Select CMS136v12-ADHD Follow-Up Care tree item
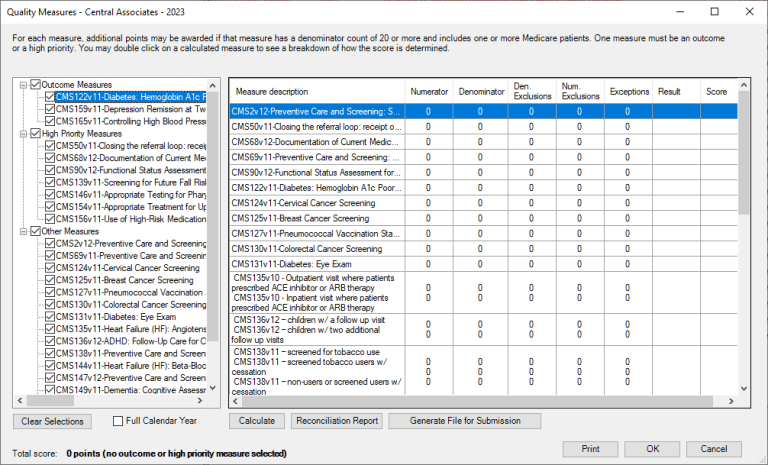 pos(131,342)
